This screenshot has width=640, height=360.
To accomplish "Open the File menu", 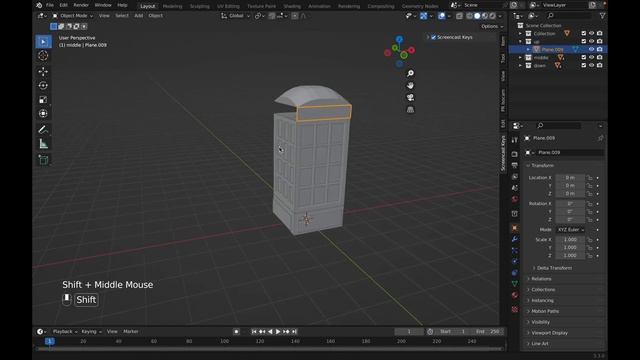I will 50,5.
